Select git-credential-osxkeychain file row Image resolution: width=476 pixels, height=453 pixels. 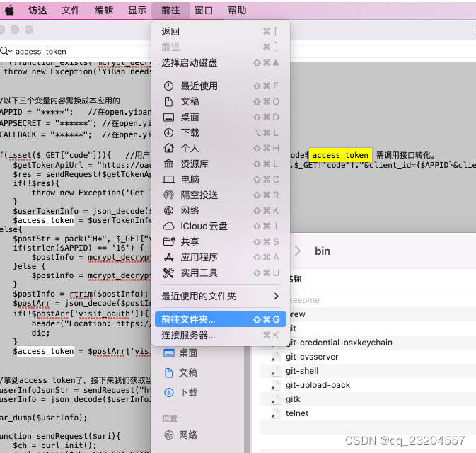coord(368,343)
